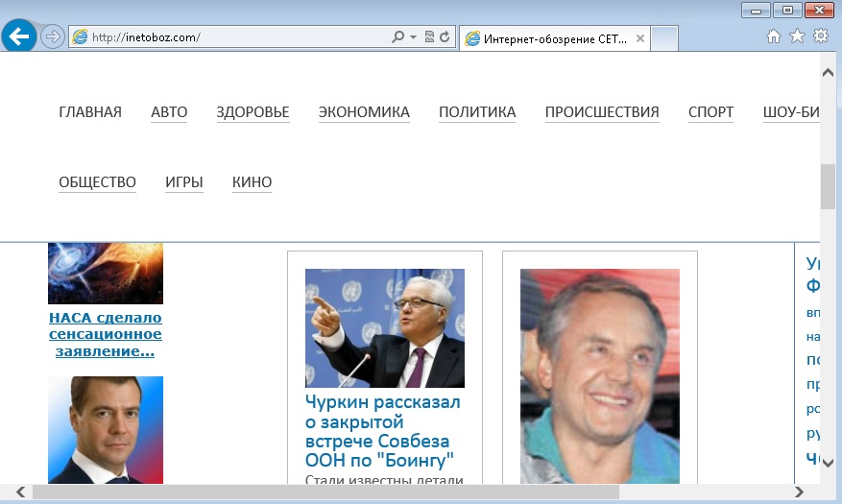Click the browser Forward arrow button
The height and width of the screenshot is (504, 842).
(52, 37)
